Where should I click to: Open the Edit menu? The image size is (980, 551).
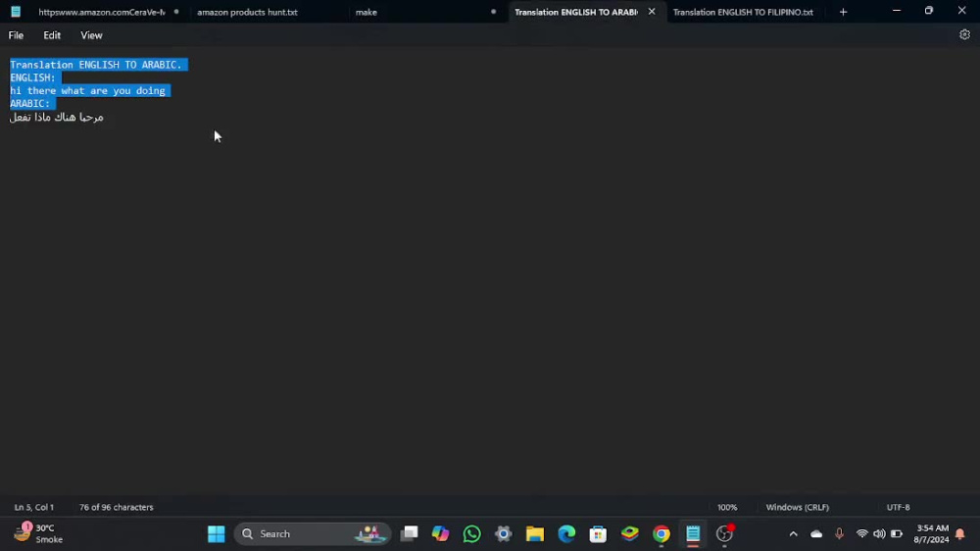point(52,35)
